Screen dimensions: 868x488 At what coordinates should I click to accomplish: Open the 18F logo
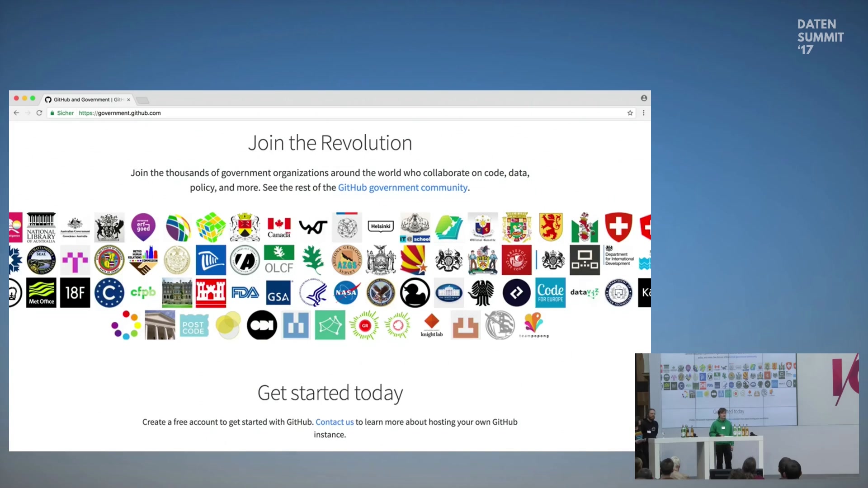click(x=75, y=293)
